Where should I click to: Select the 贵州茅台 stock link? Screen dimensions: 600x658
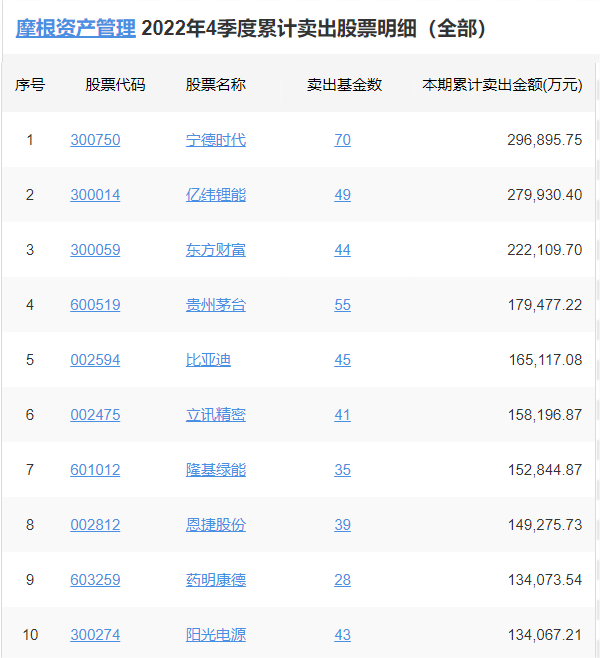[x=215, y=305]
